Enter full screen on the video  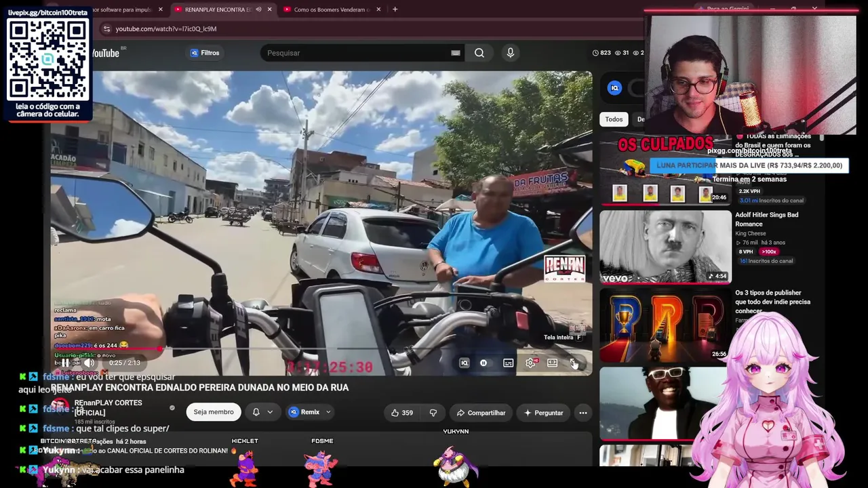[x=574, y=363]
